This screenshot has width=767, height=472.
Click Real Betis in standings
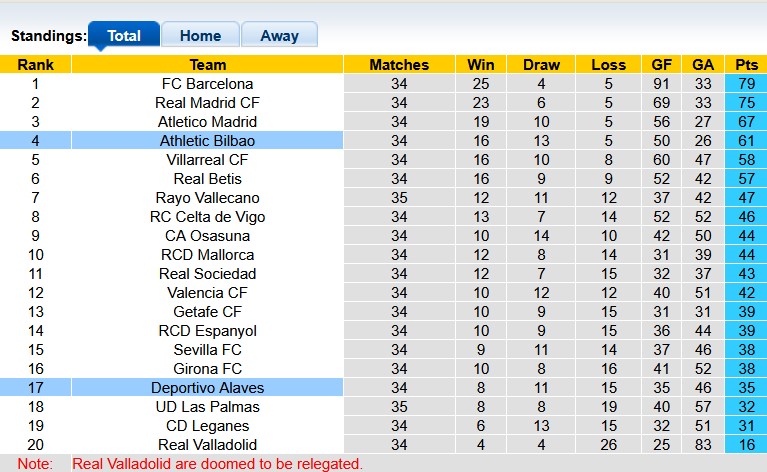point(207,179)
